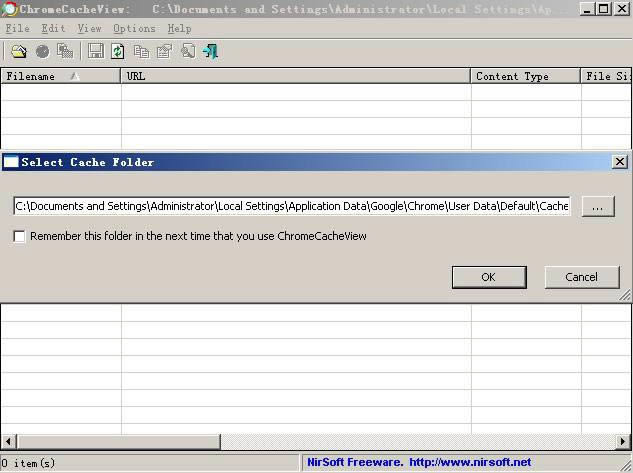Click the Find toolbar icon

point(188,51)
